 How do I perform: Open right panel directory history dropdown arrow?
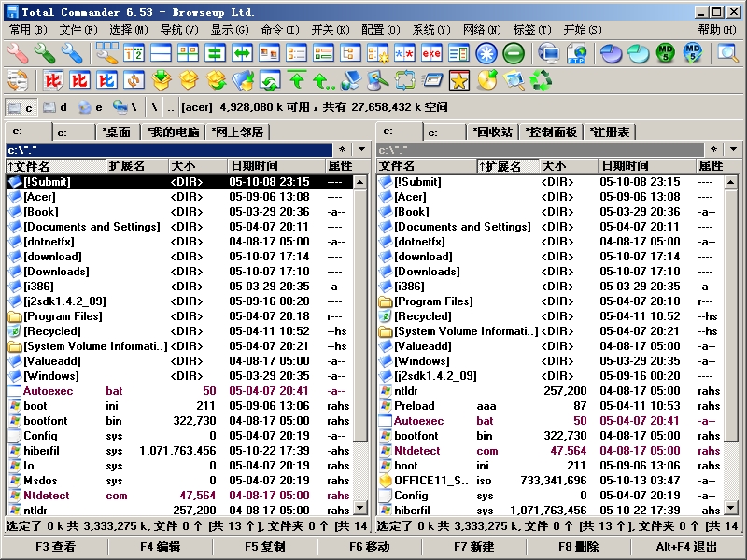point(733,149)
